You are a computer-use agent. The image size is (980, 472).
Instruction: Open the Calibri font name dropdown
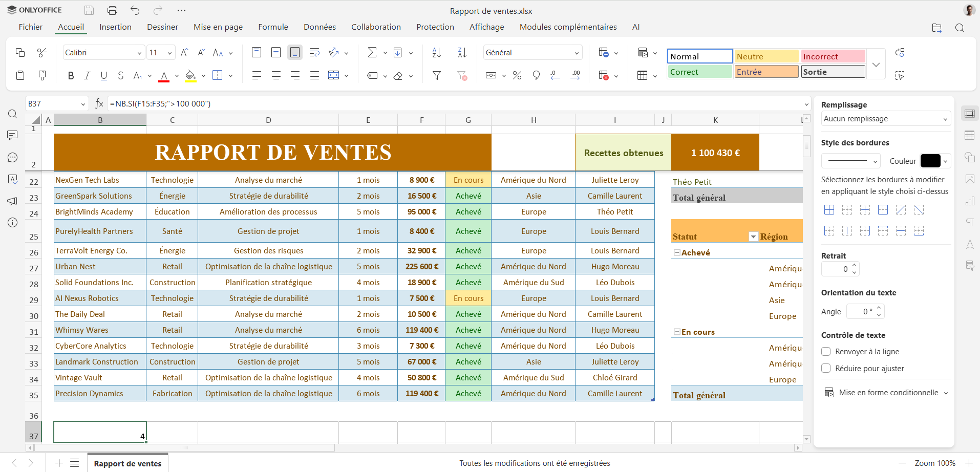pyautogui.click(x=139, y=53)
